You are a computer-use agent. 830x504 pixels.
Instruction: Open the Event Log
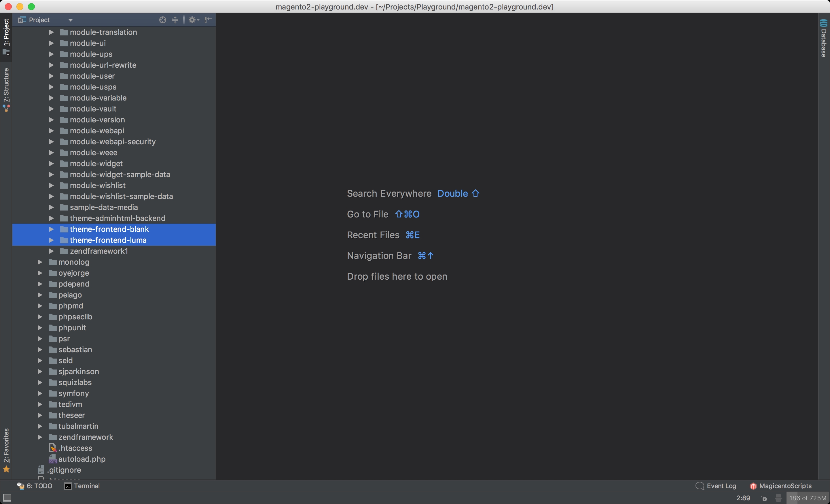coord(716,486)
